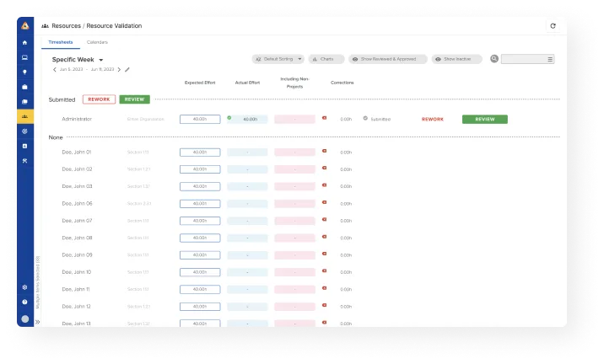This screenshot has width=604, height=364.
Task: Click the briefcase icon in the sidebar
Action: 25,87
